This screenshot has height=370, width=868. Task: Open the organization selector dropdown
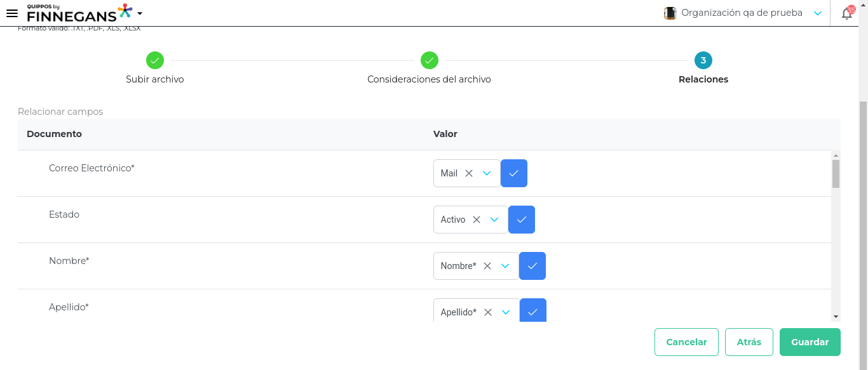[818, 13]
